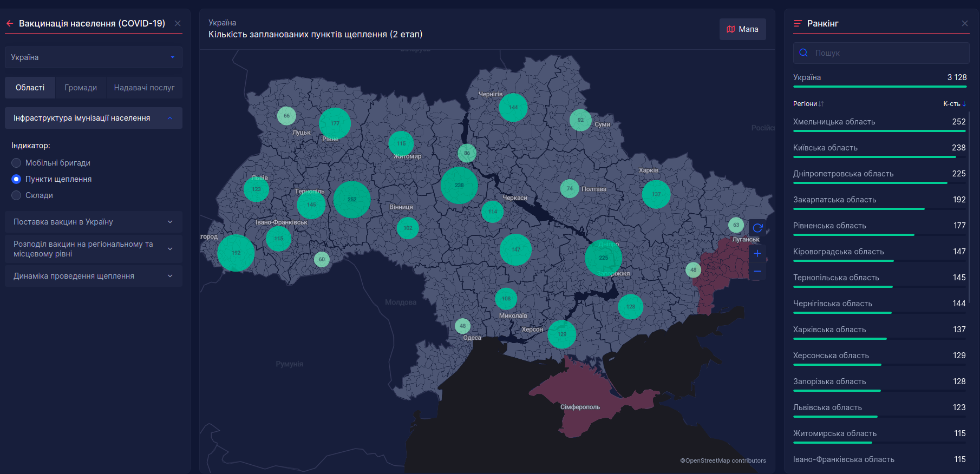Expand Динаміка проведення щеплення section
This screenshot has height=474, width=980.
[x=94, y=276]
